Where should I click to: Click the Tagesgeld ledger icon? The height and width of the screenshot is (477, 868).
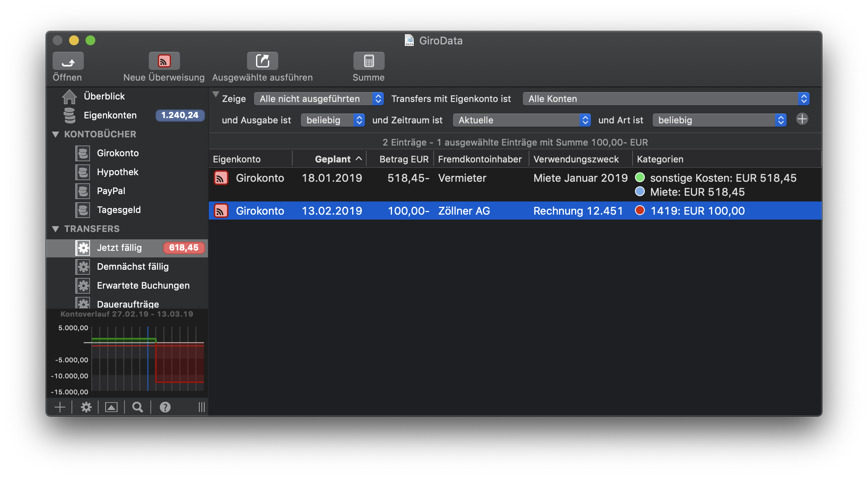(83, 210)
